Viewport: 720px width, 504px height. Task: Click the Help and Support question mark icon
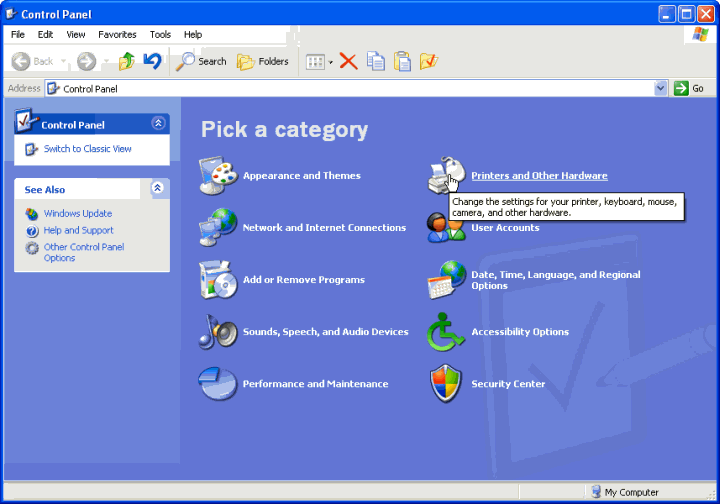pyautogui.click(x=32, y=231)
